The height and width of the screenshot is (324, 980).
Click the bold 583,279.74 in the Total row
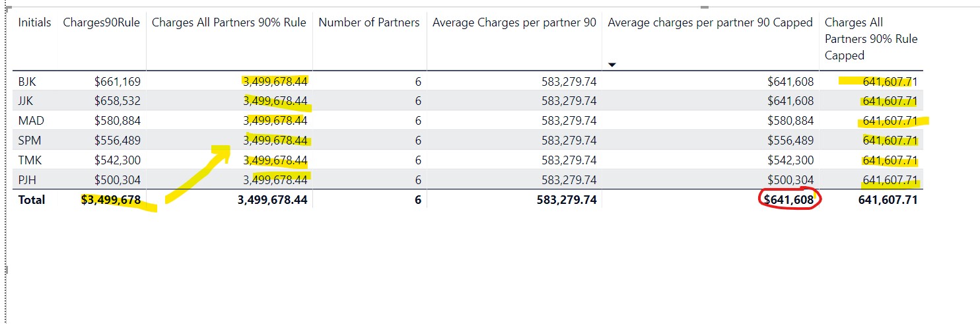(x=567, y=199)
